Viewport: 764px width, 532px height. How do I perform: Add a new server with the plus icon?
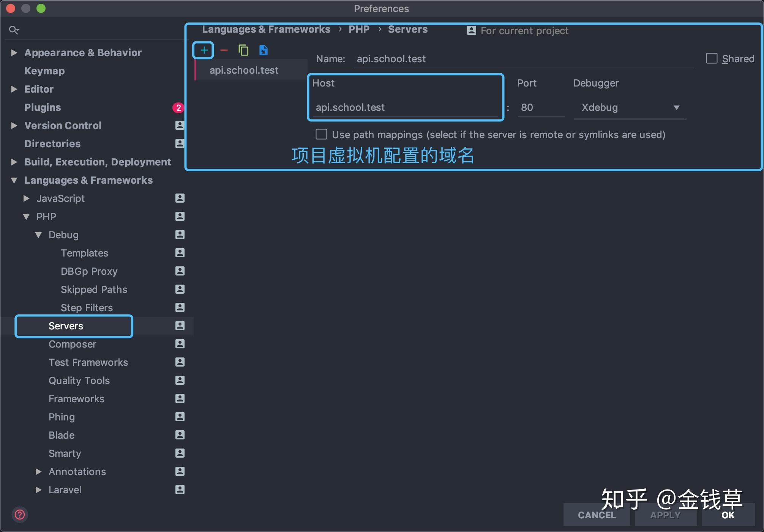click(x=203, y=50)
